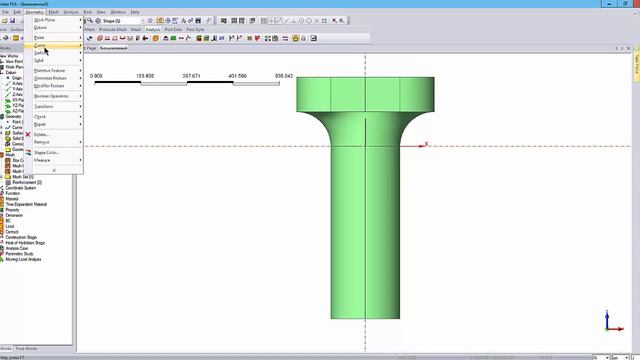Open the Curve submenu in Geometry menu
Screen dimensions: 640x360
(54, 45)
